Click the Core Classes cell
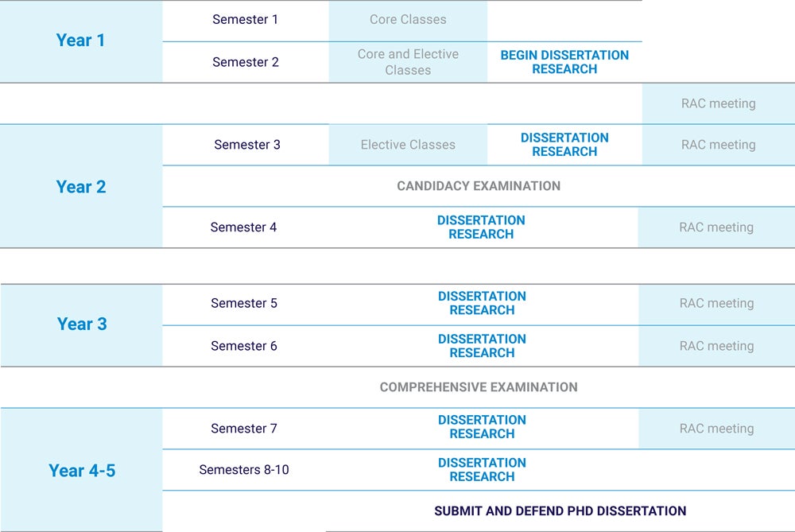The height and width of the screenshot is (532, 795). pos(408,20)
